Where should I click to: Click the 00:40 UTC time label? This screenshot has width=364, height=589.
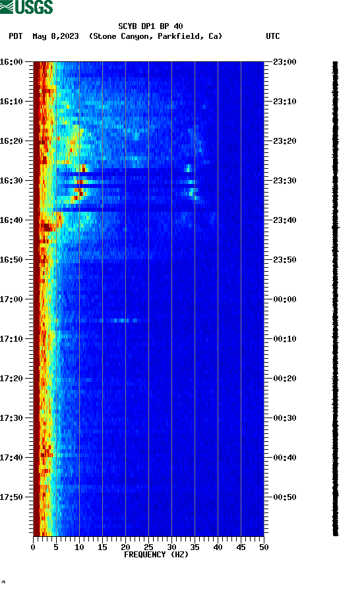(285, 458)
